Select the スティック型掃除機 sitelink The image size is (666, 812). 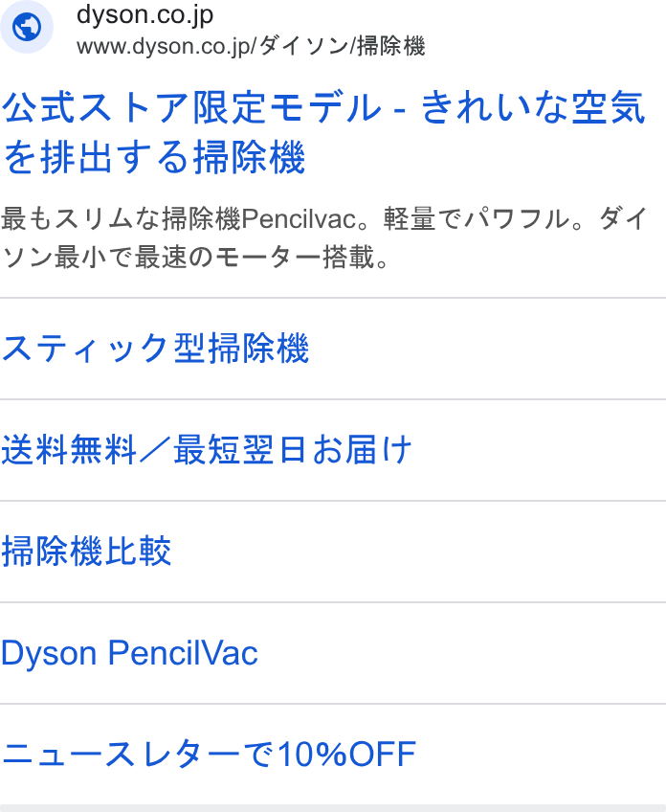click(x=155, y=348)
